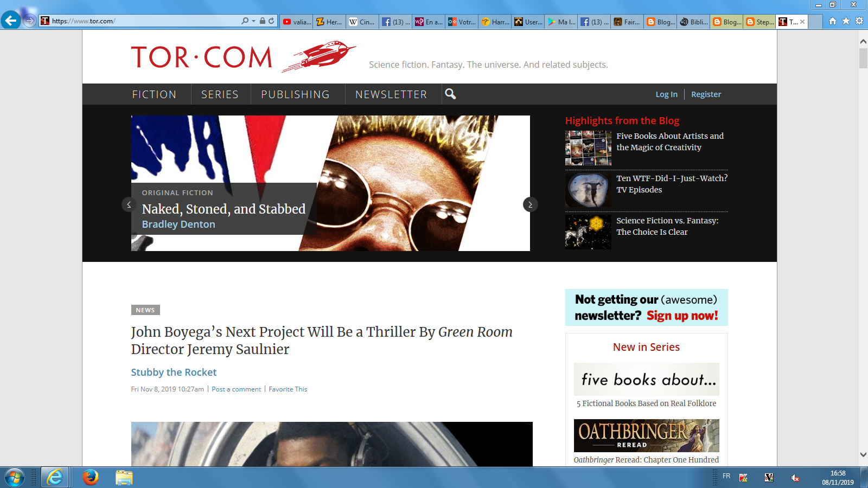868x488 pixels.
Task: Open John Boyega's Next Project article
Action: tap(322, 341)
